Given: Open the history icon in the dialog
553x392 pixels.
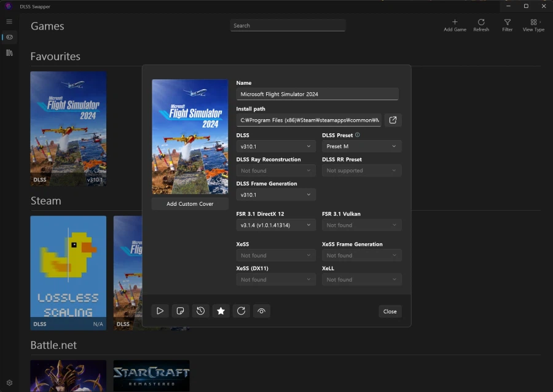Looking at the screenshot, I should pyautogui.click(x=200, y=311).
